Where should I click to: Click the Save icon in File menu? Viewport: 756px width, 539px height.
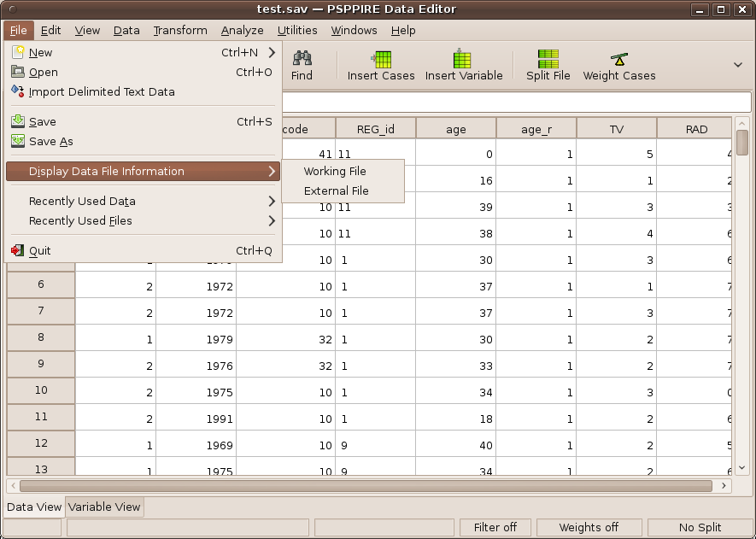pyautogui.click(x=18, y=121)
